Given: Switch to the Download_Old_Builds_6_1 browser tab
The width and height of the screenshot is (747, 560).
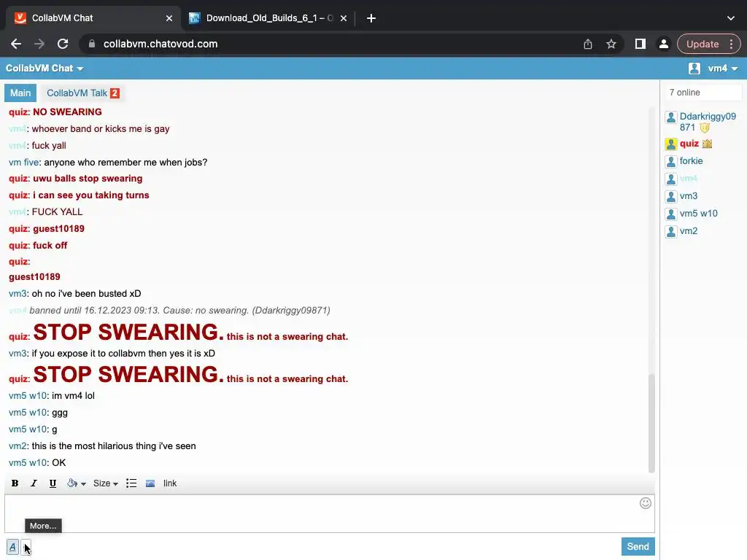Looking at the screenshot, I should 268,18.
